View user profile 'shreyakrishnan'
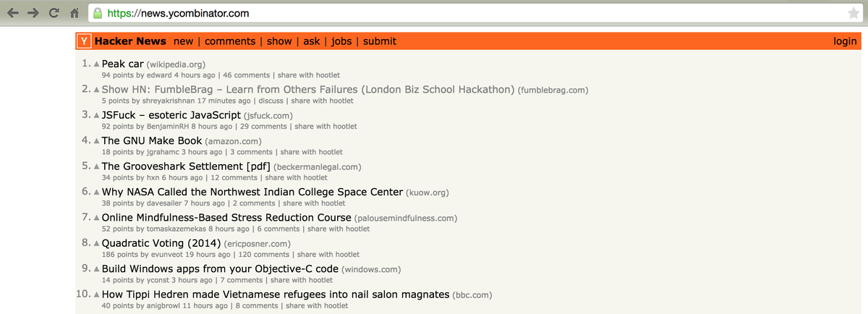868x314 pixels. 169,101
